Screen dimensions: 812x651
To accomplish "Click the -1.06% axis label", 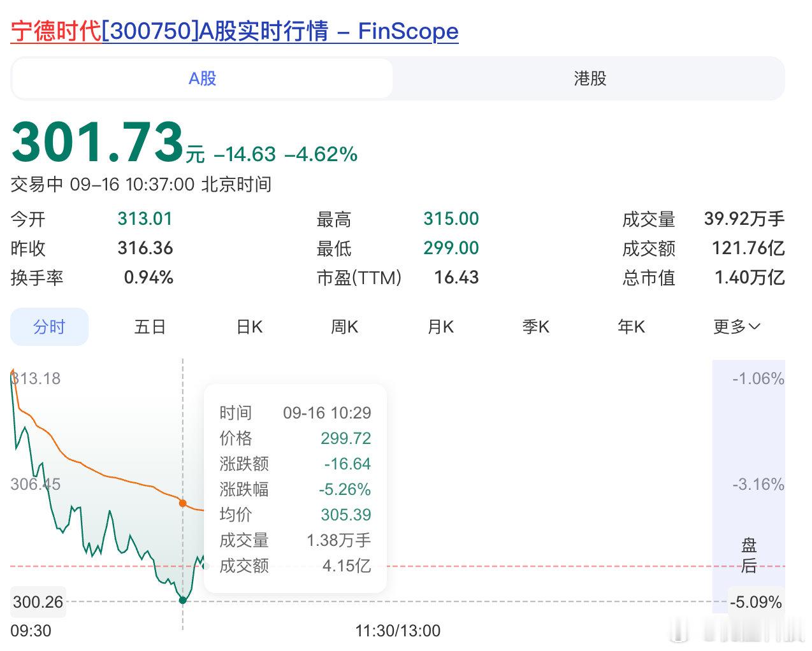I will click(758, 378).
